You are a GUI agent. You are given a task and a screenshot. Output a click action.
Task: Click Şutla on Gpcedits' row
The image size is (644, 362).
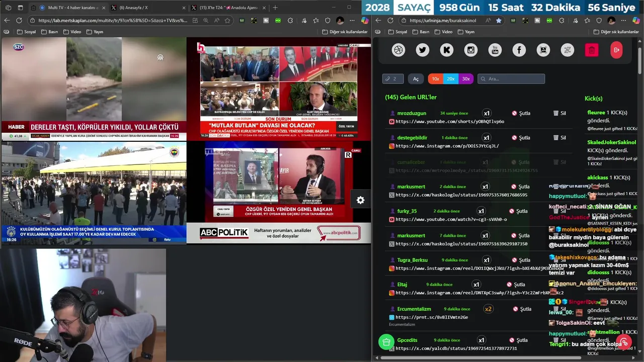click(519, 340)
